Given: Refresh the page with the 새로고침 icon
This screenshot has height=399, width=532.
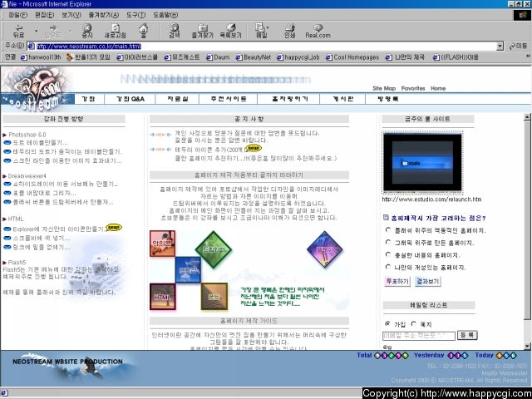Looking at the screenshot, I should pyautogui.click(x=116, y=31).
